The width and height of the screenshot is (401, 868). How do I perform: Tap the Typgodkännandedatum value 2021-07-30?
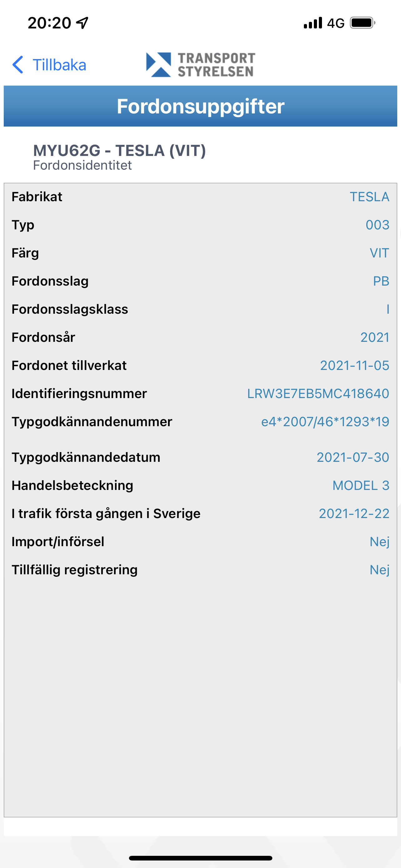pyautogui.click(x=353, y=457)
